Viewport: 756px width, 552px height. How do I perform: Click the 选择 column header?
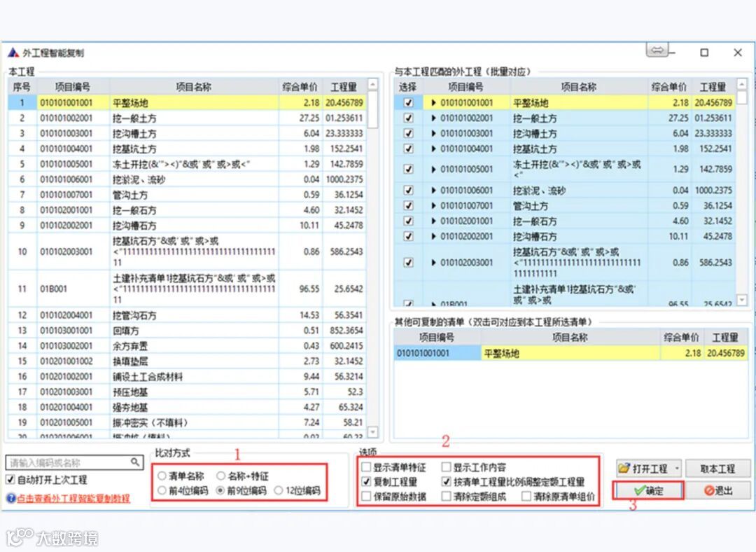(x=408, y=87)
